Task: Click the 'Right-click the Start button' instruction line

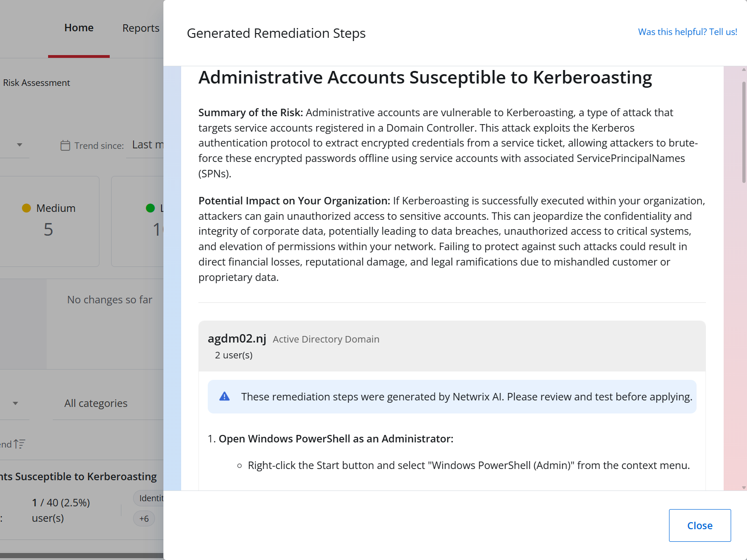Action: click(x=469, y=465)
